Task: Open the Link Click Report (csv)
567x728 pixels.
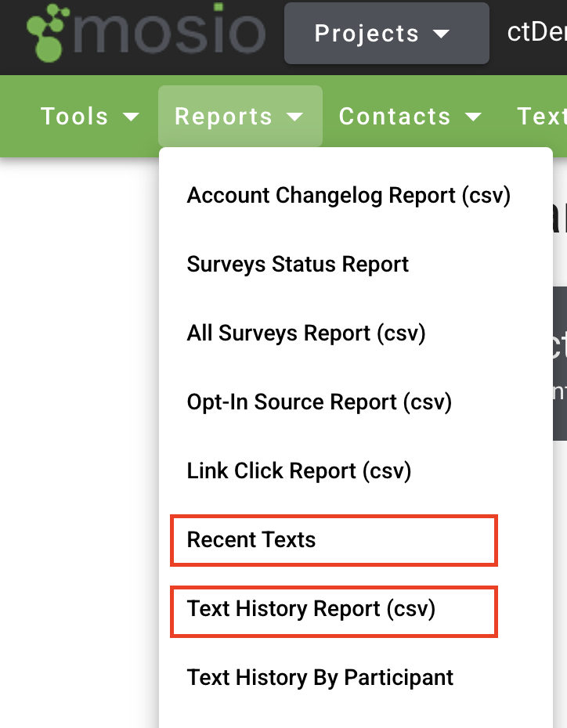Action: tap(299, 471)
